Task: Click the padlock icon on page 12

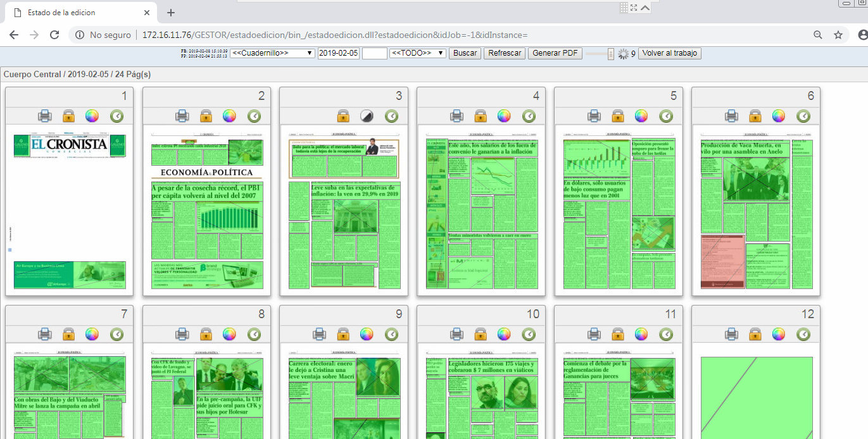Action: (x=755, y=334)
